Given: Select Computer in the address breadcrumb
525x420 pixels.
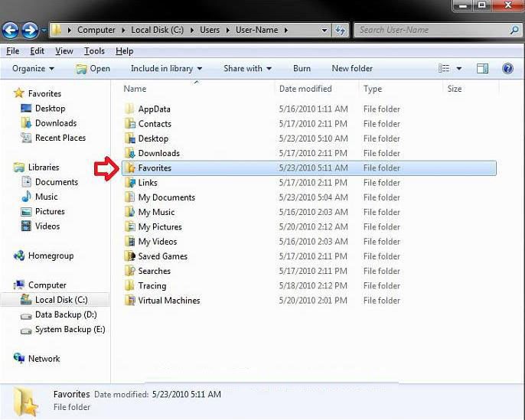Looking at the screenshot, I should pos(96,30).
